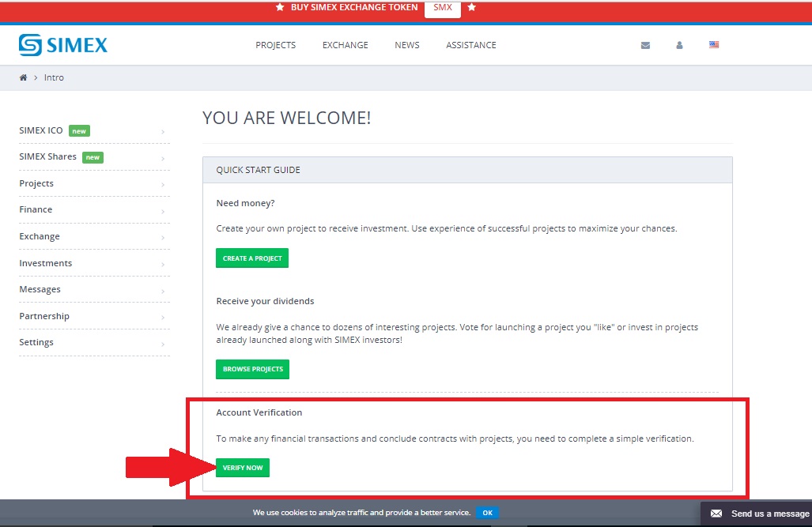Open the EXCHANGE menu
This screenshot has height=527, width=812.
(346, 45)
